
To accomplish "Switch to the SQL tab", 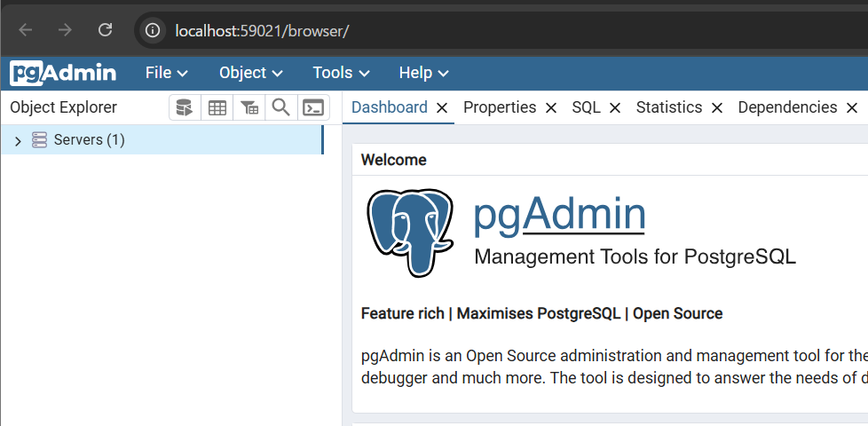I will tap(587, 107).
